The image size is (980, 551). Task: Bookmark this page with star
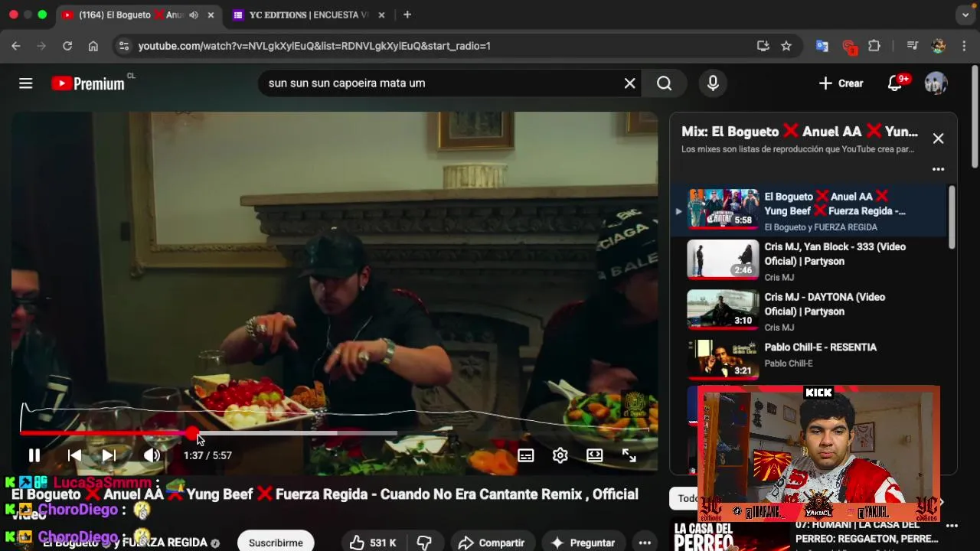coord(786,46)
